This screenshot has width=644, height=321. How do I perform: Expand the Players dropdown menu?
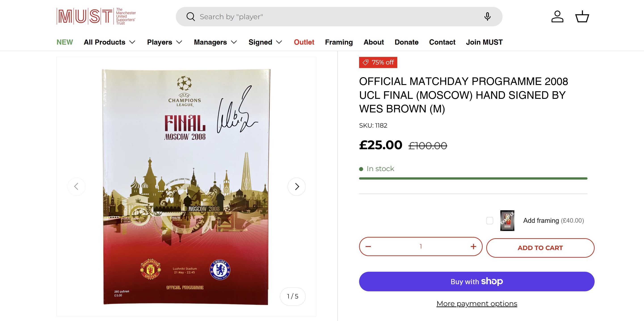point(164,42)
